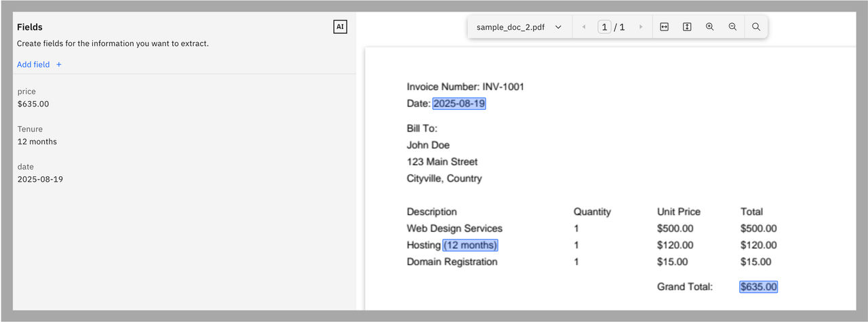Screen dimensions: 868x322
Task: Click $120.00 unit price of Hosting
Action: 675,245
